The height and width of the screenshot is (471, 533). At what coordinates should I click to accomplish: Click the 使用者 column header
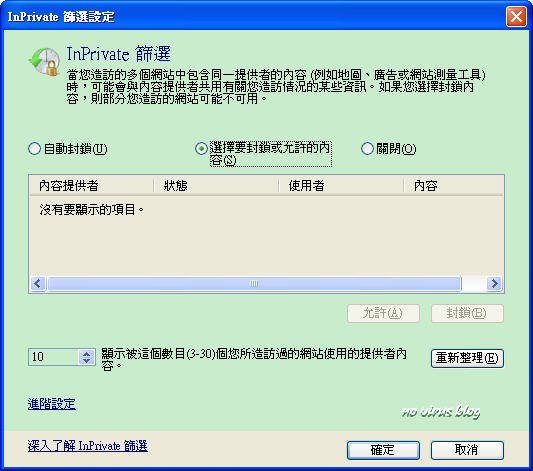tap(341, 186)
